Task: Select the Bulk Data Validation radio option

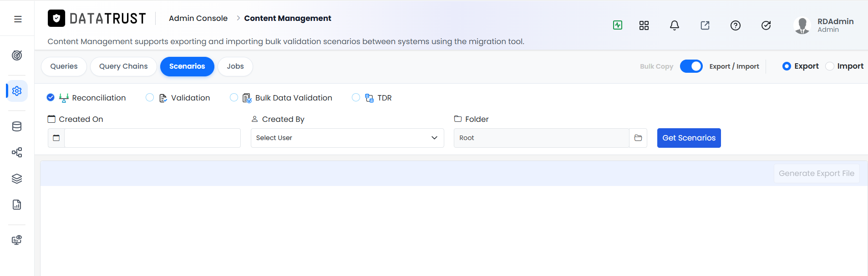Action: [234, 97]
